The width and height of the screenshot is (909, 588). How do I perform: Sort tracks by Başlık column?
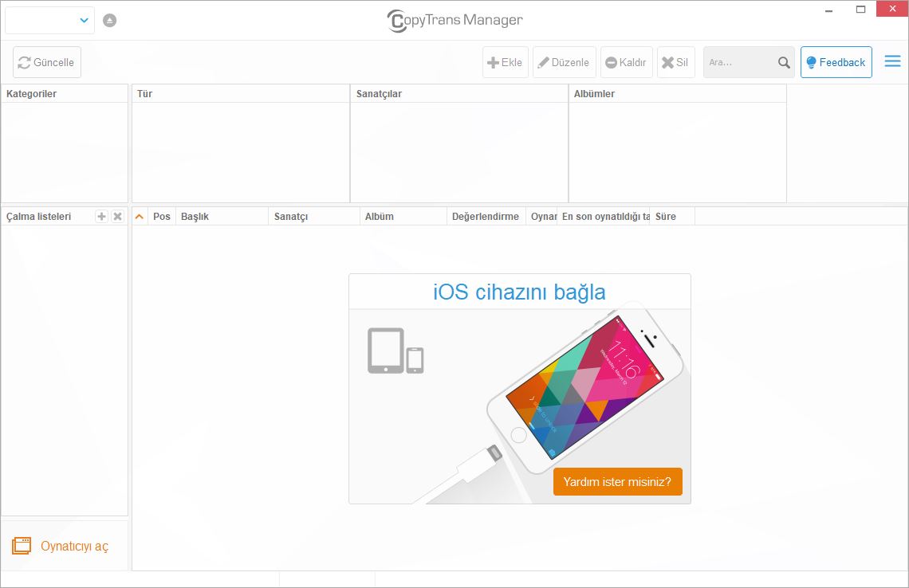222,216
